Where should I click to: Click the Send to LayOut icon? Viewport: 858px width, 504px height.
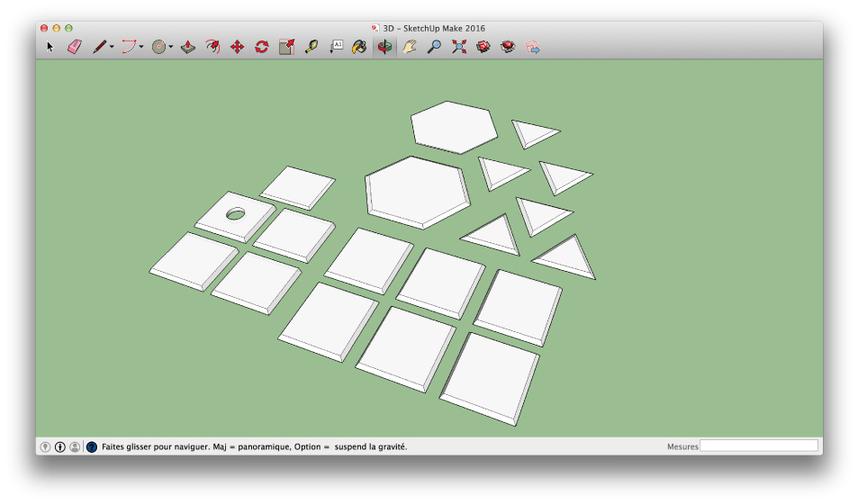click(532, 47)
